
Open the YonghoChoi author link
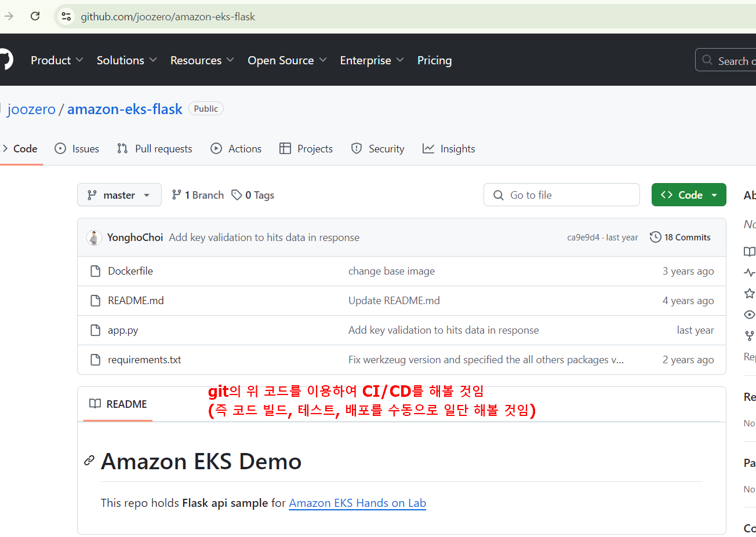pos(135,238)
